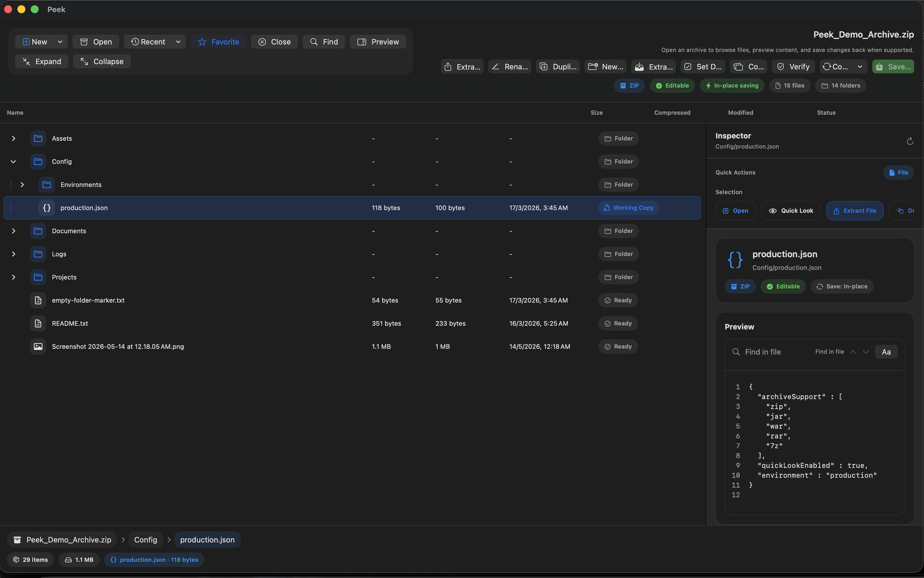Click Peek_Demo_Archive.zip in the breadcrumb
The image size is (924, 578).
click(x=63, y=540)
